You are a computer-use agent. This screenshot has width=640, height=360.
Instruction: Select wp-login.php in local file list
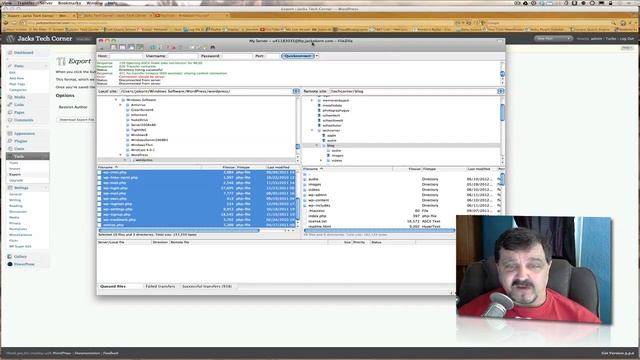pyautogui.click(x=115, y=188)
